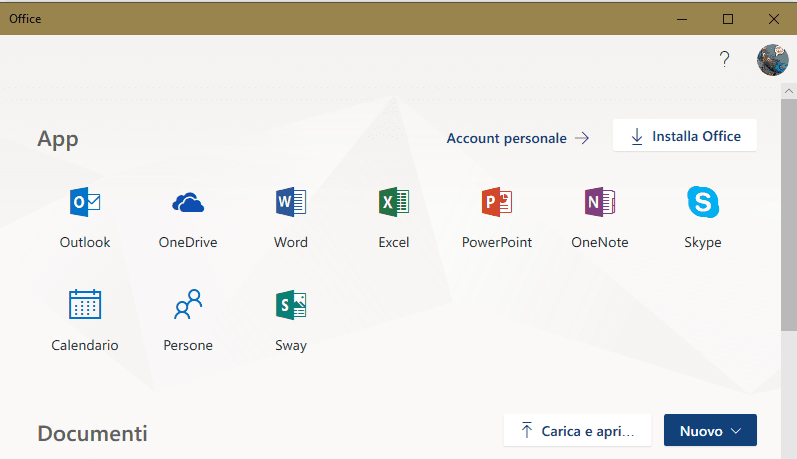Expand the Nuovo dropdown button

point(710,431)
